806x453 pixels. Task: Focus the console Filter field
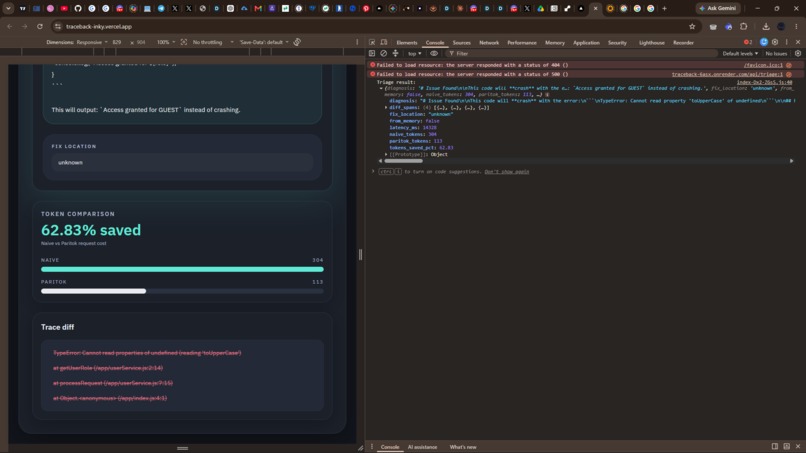coord(581,53)
